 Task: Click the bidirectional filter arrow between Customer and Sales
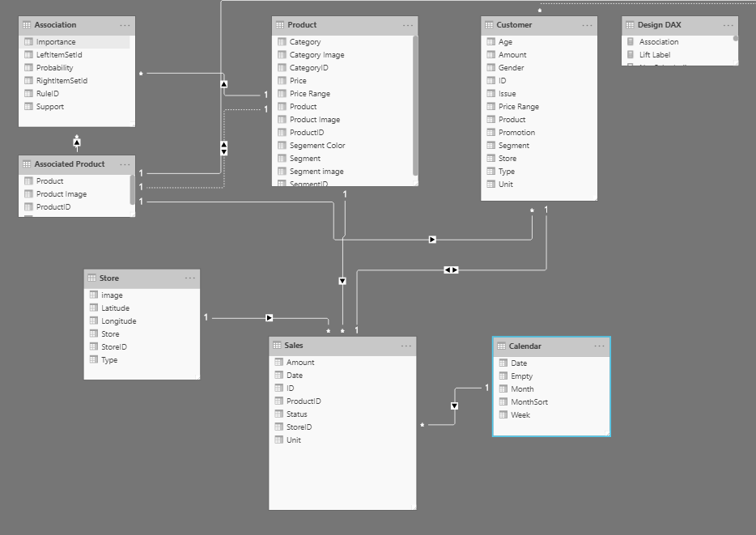click(x=451, y=270)
